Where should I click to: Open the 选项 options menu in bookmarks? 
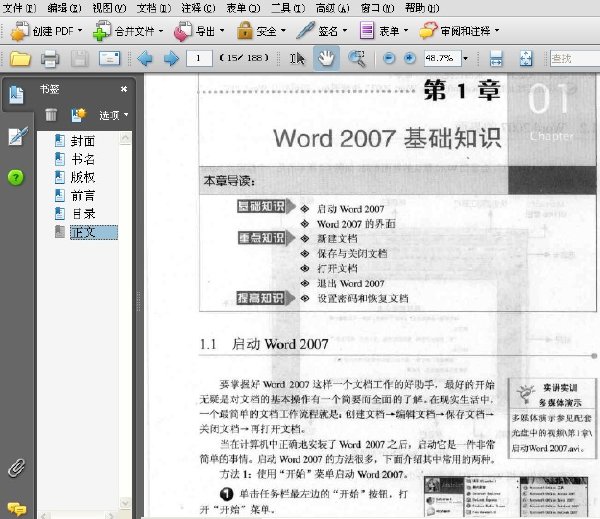coord(114,115)
